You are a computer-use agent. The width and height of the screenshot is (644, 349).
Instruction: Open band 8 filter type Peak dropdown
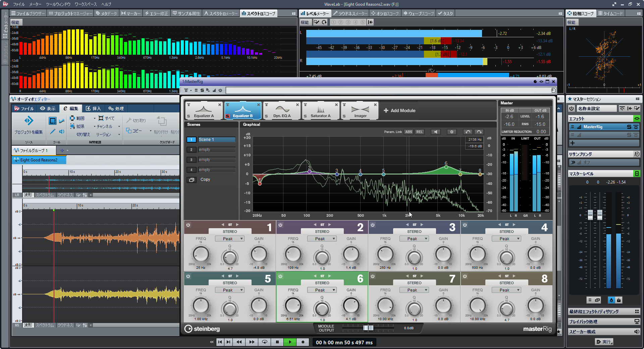coord(506,290)
